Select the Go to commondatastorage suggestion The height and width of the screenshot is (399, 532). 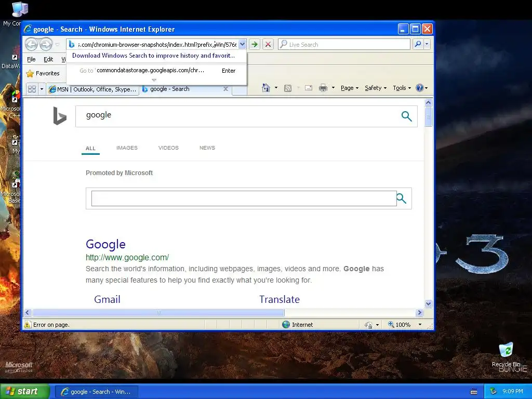click(x=156, y=71)
